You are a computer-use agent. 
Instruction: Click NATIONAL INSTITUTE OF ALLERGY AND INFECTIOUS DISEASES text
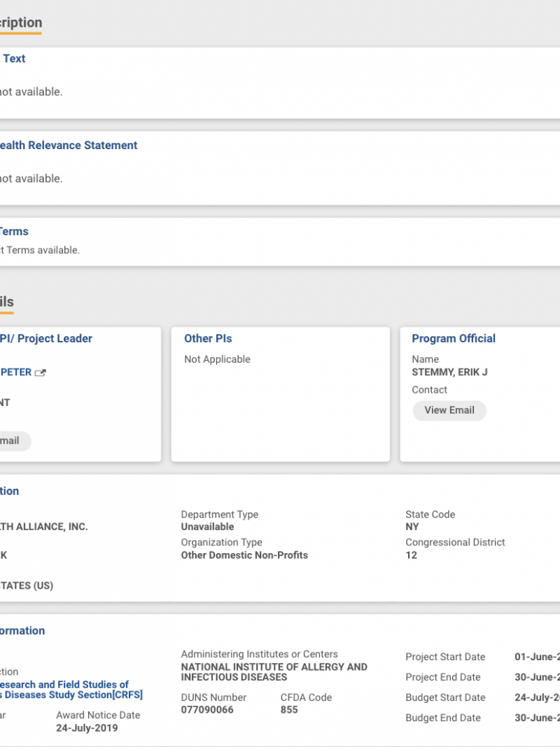tap(274, 672)
